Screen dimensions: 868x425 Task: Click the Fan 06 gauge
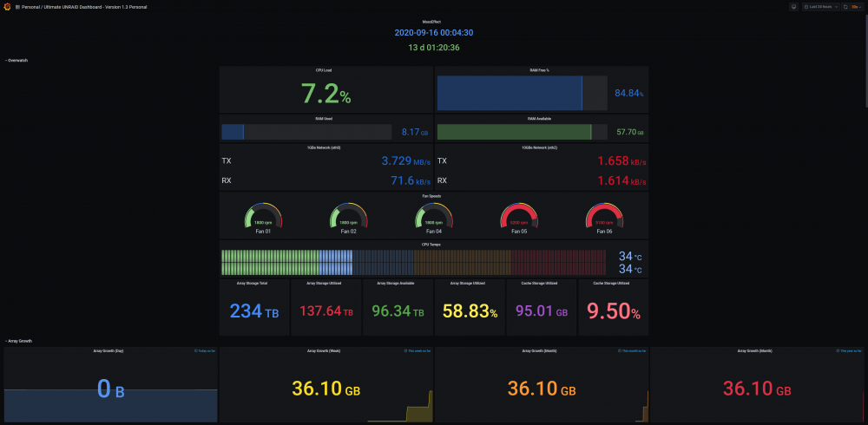coord(604,216)
